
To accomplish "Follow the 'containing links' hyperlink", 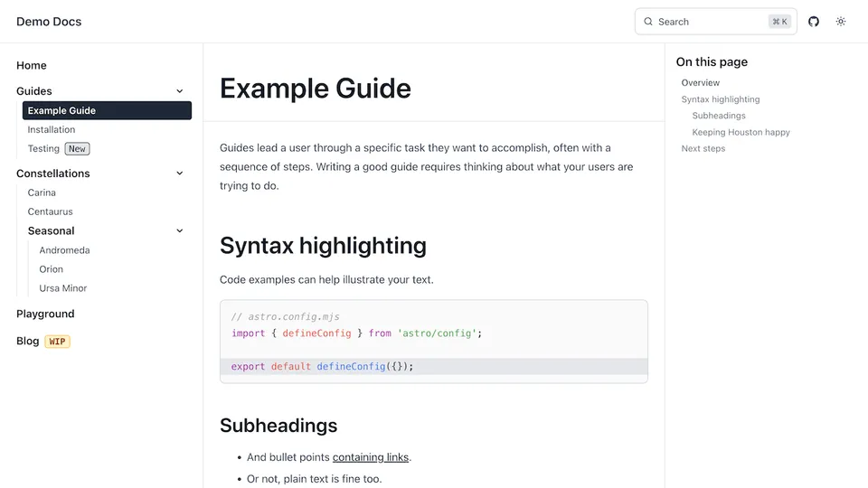I will [x=371, y=457].
